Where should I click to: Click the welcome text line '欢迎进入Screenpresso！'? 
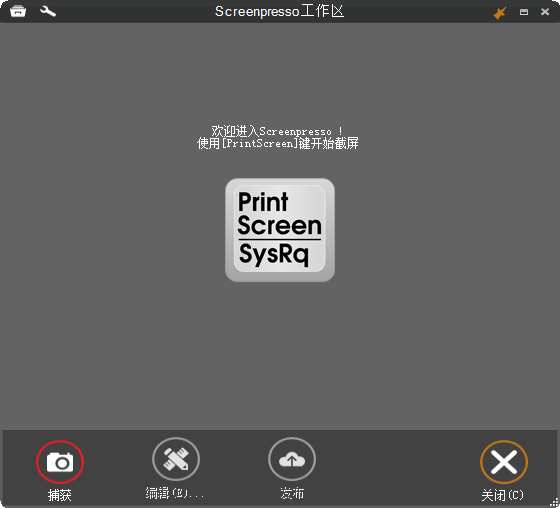[x=277, y=131]
